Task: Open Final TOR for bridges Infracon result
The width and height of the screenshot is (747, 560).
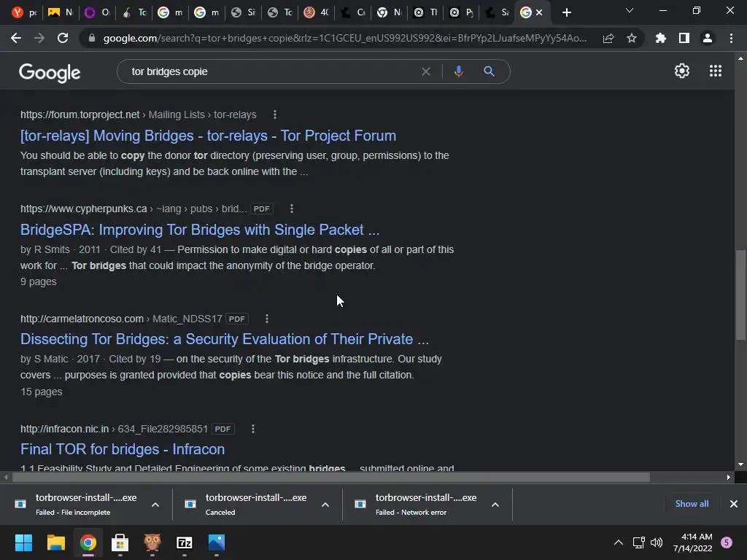Action: click(x=123, y=449)
